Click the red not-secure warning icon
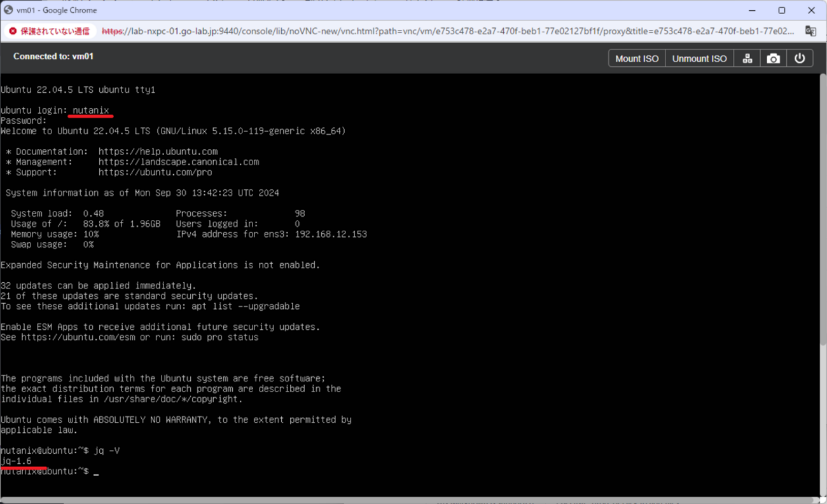The width and height of the screenshot is (827, 504). click(x=13, y=31)
